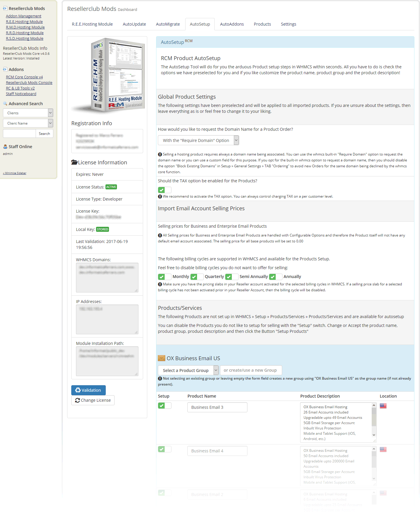The width and height of the screenshot is (420, 516).
Task: Click the Staff Online user icon
Action: pyautogui.click(x=5, y=146)
